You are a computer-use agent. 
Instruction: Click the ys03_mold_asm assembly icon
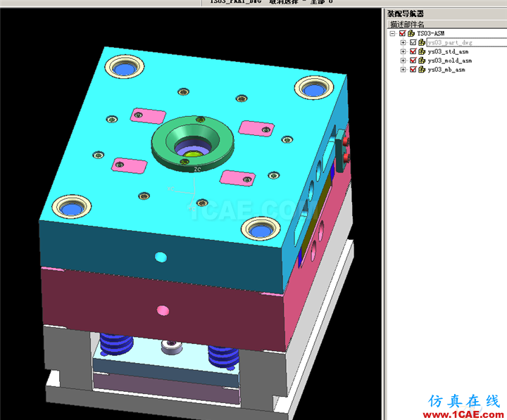click(x=422, y=61)
